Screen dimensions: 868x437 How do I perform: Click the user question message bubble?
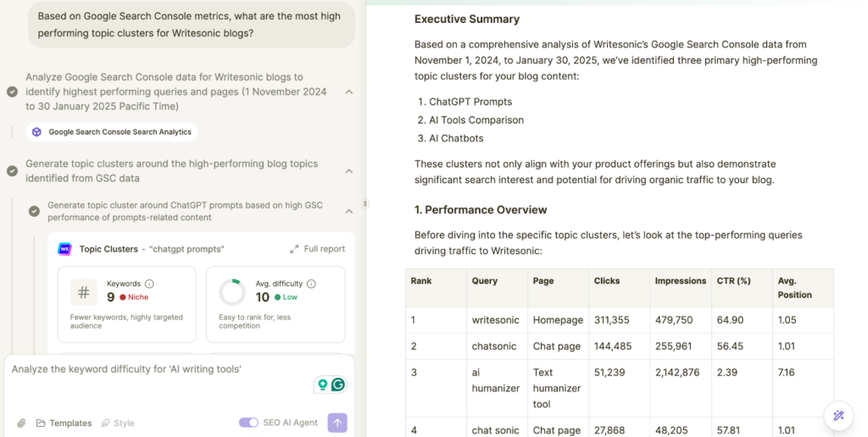(x=192, y=25)
